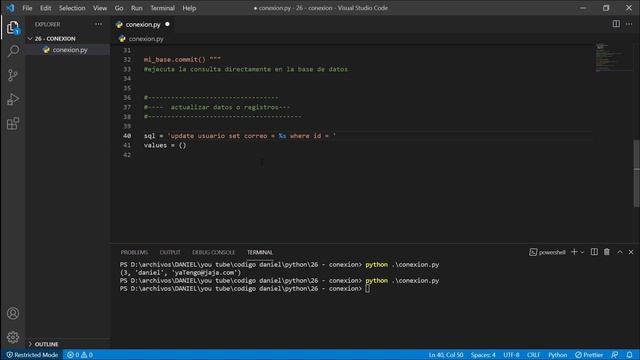Click Restricted Mode indicator
This screenshot has width=640, height=360.
pyautogui.click(x=32, y=355)
